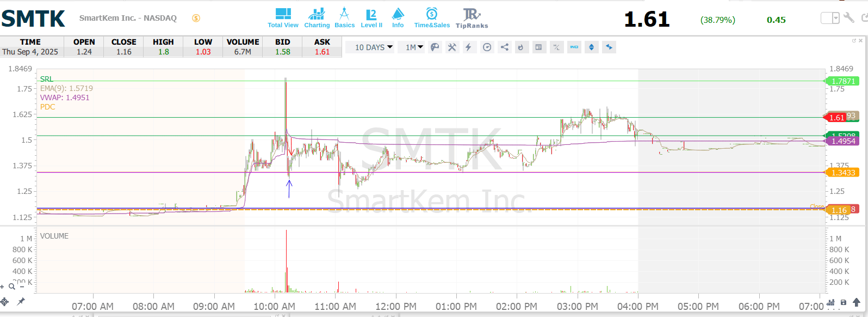Image resolution: width=868 pixels, height=317 pixels.
Task: Click the save disk icon bottom right
Action: [844, 302]
